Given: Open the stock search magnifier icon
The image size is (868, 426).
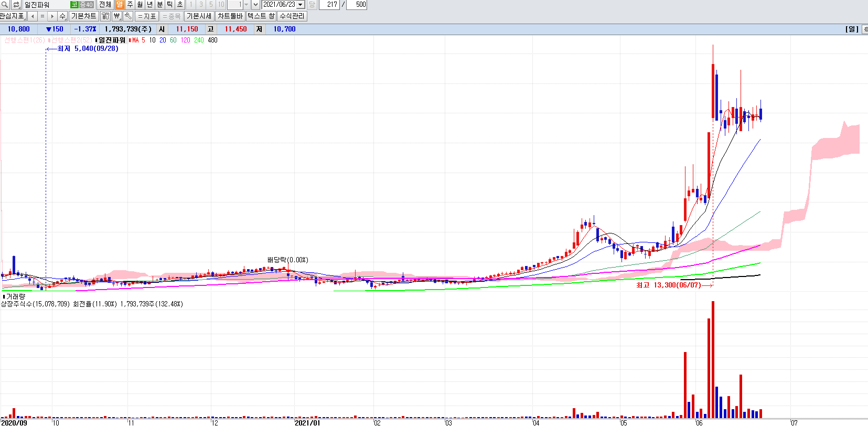Looking at the screenshot, I should coord(5,5).
